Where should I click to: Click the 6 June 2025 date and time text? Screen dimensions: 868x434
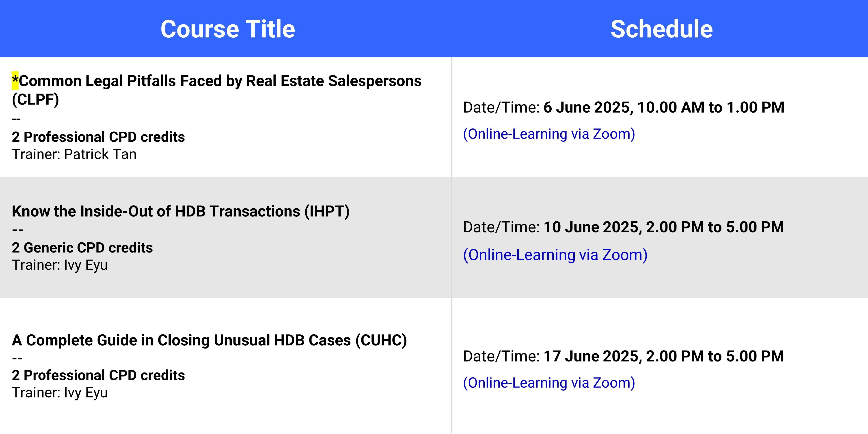pyautogui.click(x=664, y=107)
